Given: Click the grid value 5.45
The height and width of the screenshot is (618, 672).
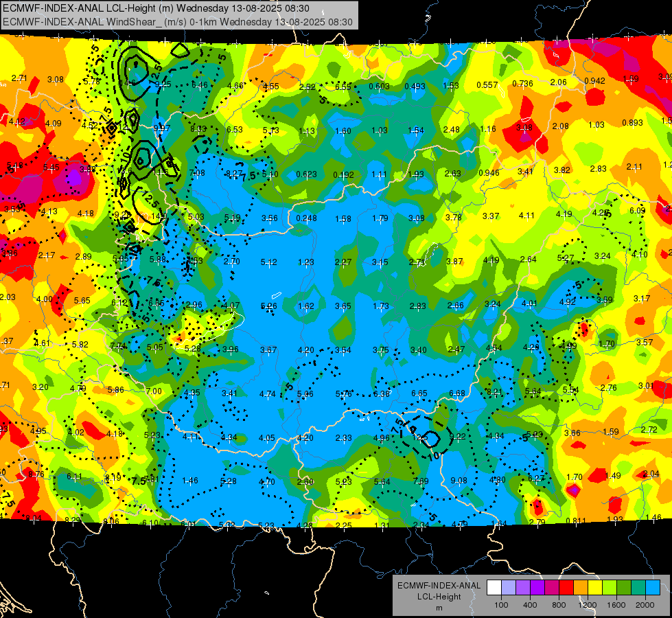Looking at the screenshot, I should pos(51,168).
